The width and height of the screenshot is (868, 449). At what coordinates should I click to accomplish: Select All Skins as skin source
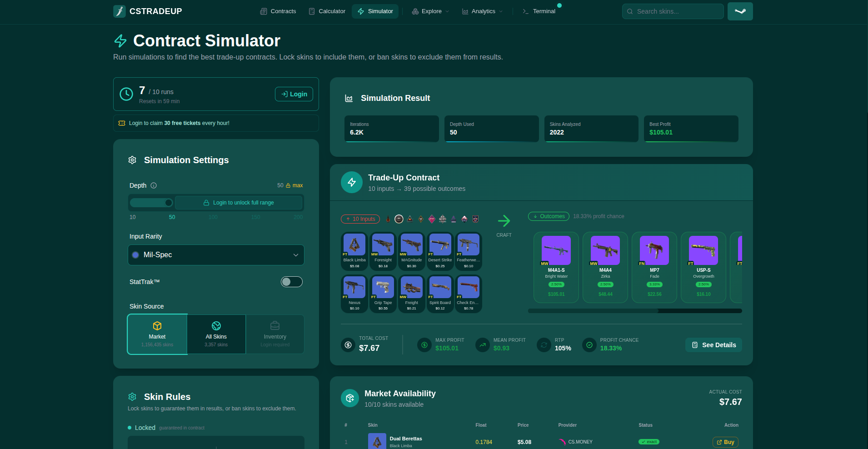216,334
